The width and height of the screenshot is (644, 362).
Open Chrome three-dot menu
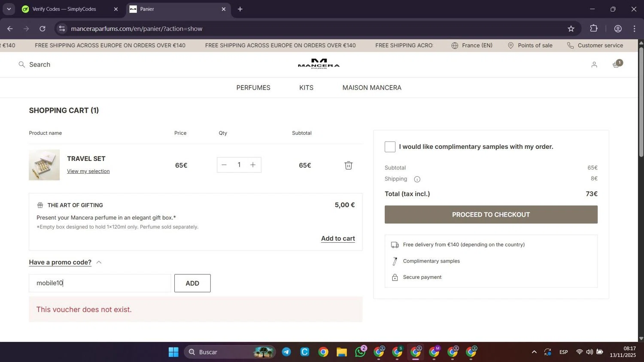click(634, 29)
